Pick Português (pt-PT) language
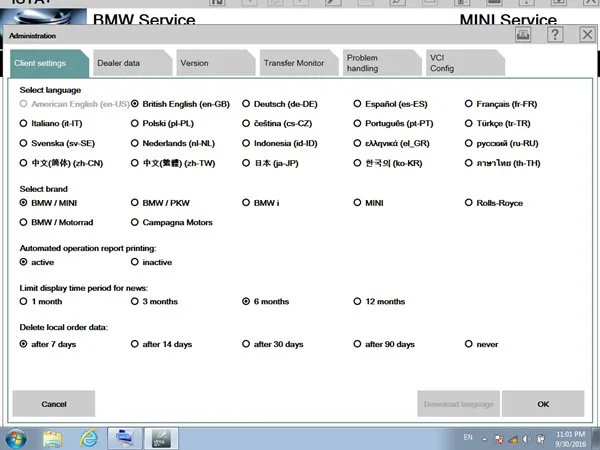The height and width of the screenshot is (450, 600). (x=393, y=124)
